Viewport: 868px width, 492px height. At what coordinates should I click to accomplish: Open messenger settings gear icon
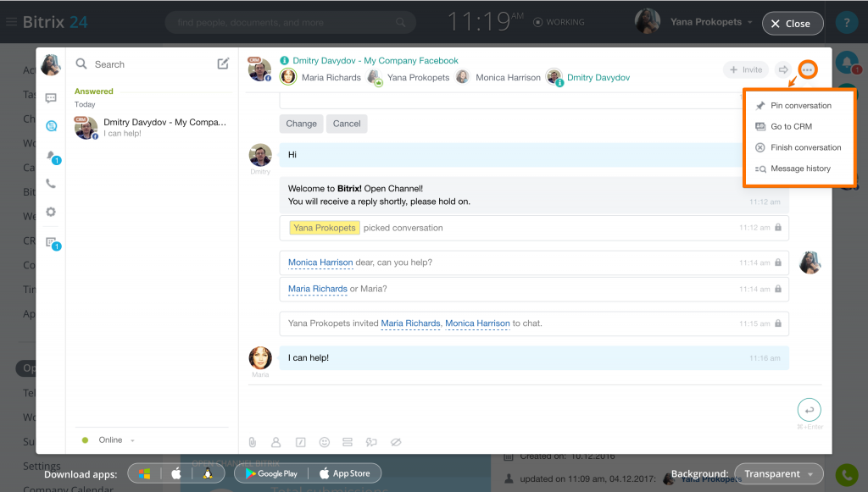coord(51,212)
